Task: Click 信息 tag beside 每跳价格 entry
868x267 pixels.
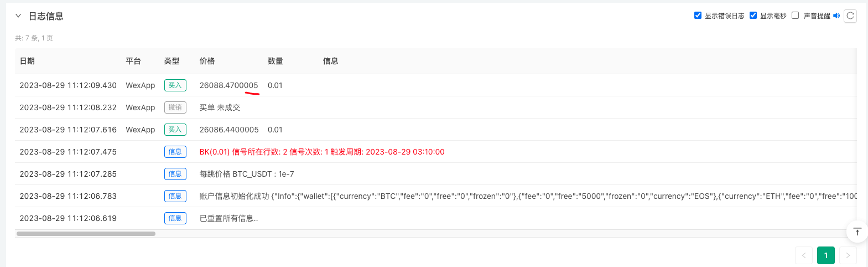Action: [x=175, y=174]
